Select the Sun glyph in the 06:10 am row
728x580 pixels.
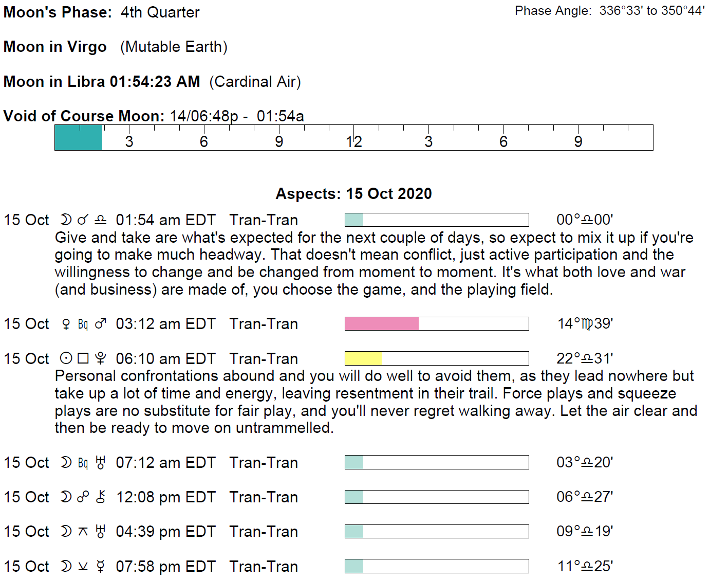66,358
